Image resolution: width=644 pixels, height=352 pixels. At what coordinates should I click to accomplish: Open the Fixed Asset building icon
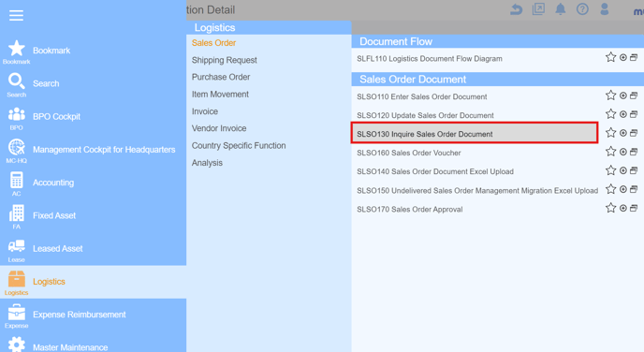point(17,213)
